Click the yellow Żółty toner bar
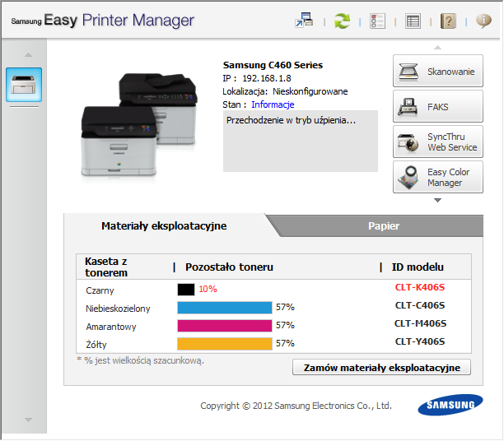This screenshot has width=504, height=441. (x=224, y=343)
